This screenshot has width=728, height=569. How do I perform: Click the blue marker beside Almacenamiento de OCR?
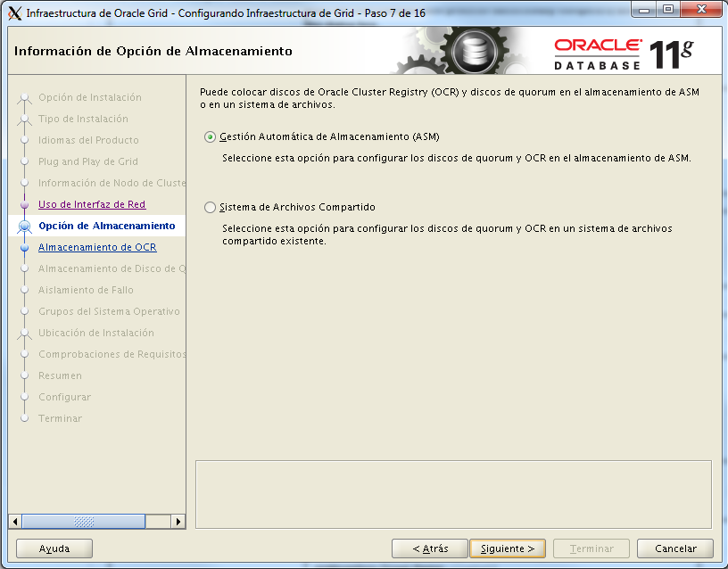tap(25, 247)
